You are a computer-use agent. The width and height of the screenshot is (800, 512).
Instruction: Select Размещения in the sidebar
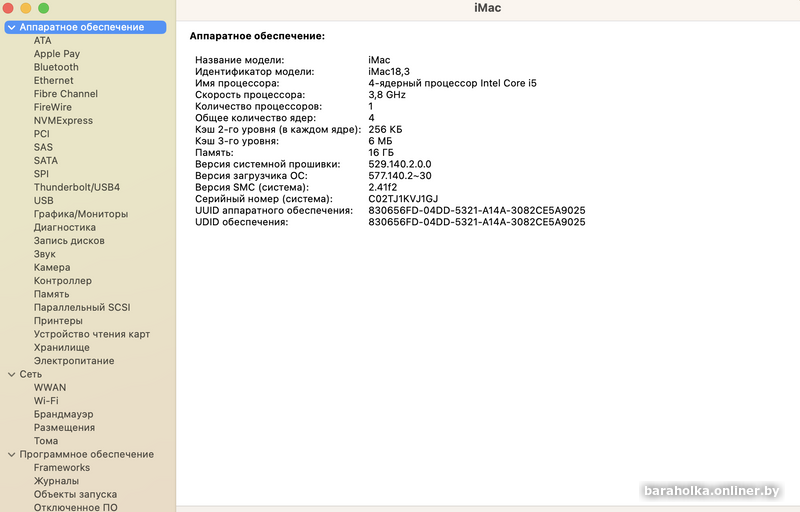[64, 428]
